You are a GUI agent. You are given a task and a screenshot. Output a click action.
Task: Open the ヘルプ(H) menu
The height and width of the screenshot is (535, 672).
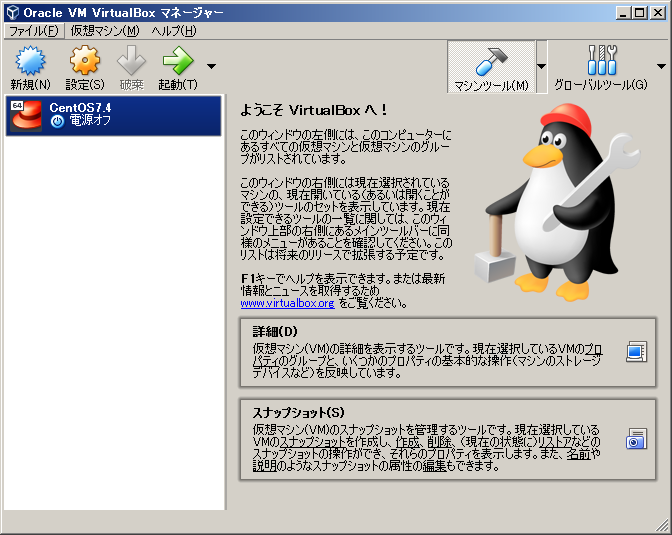[x=174, y=31]
